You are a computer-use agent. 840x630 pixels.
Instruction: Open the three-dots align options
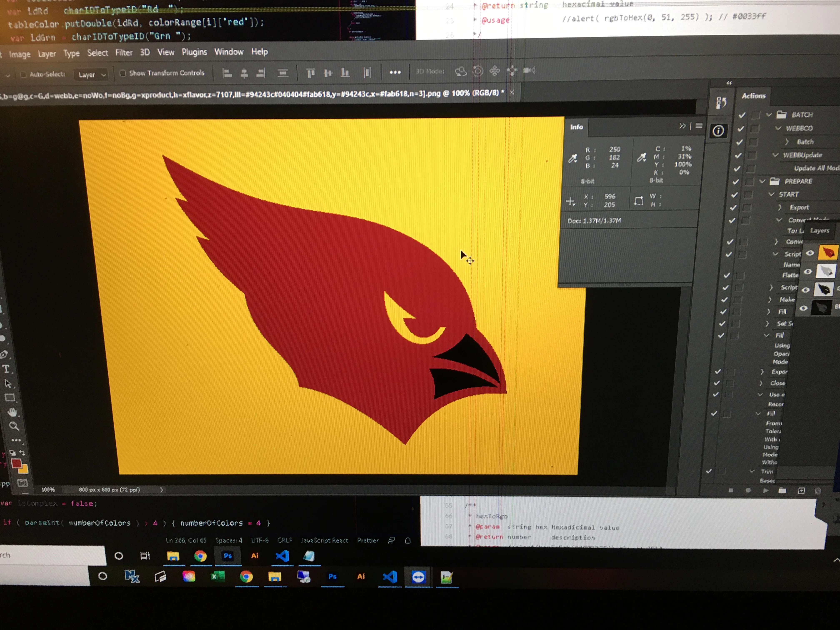[x=395, y=72]
